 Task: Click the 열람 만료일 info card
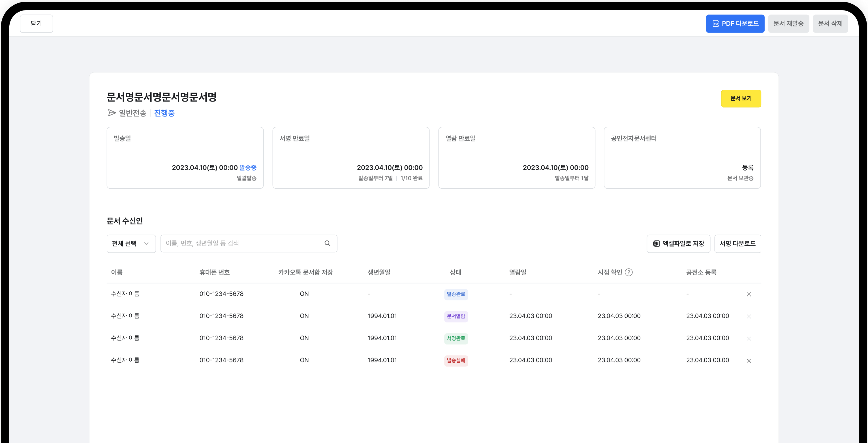pyautogui.click(x=517, y=158)
